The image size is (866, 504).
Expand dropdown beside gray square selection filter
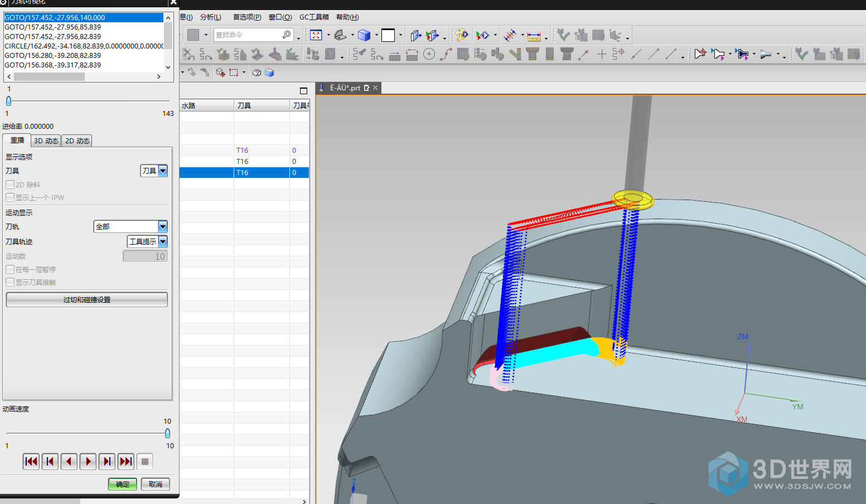pyautogui.click(x=206, y=35)
